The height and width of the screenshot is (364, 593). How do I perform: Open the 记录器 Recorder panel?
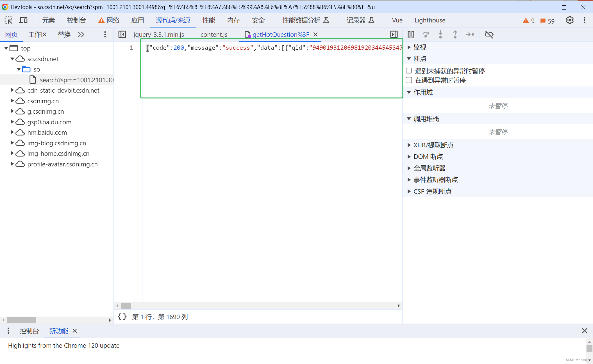[360, 20]
